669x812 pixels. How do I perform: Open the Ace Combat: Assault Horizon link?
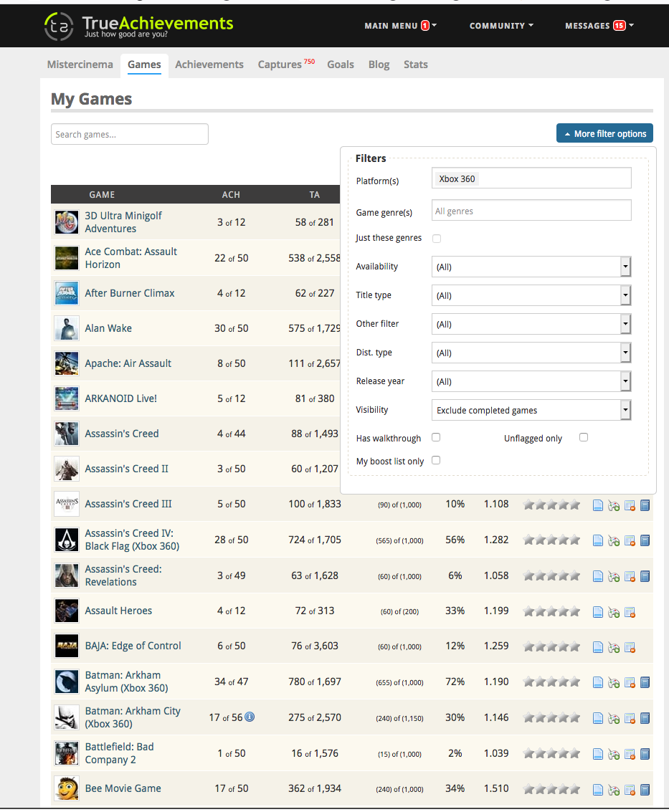131,258
